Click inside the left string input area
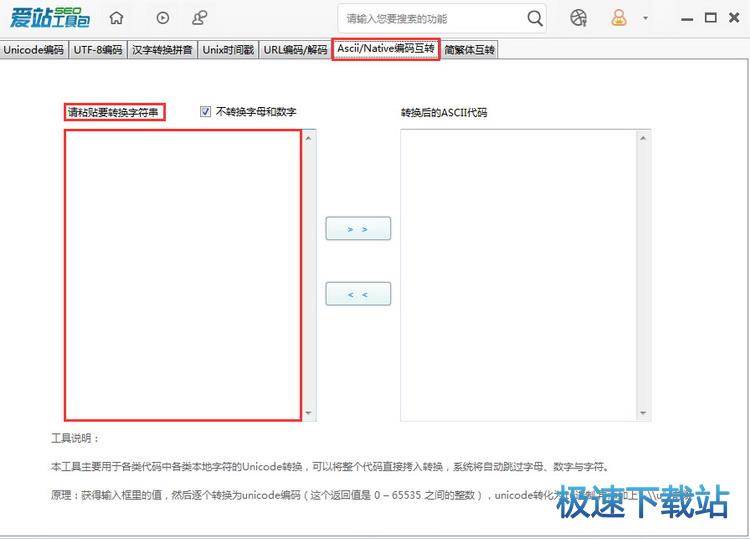The width and height of the screenshot is (750, 539). 183,275
